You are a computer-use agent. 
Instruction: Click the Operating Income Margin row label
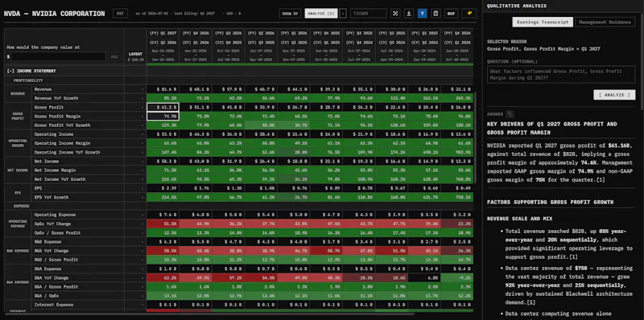point(62,143)
